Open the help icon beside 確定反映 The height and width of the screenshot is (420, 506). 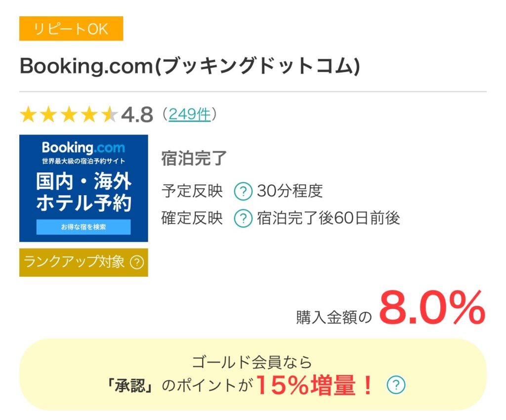click(x=243, y=218)
